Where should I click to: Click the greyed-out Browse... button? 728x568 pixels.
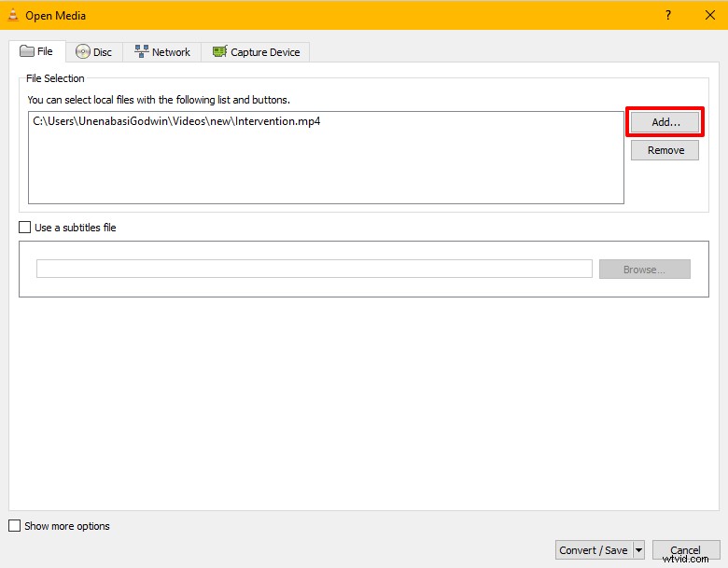(644, 270)
